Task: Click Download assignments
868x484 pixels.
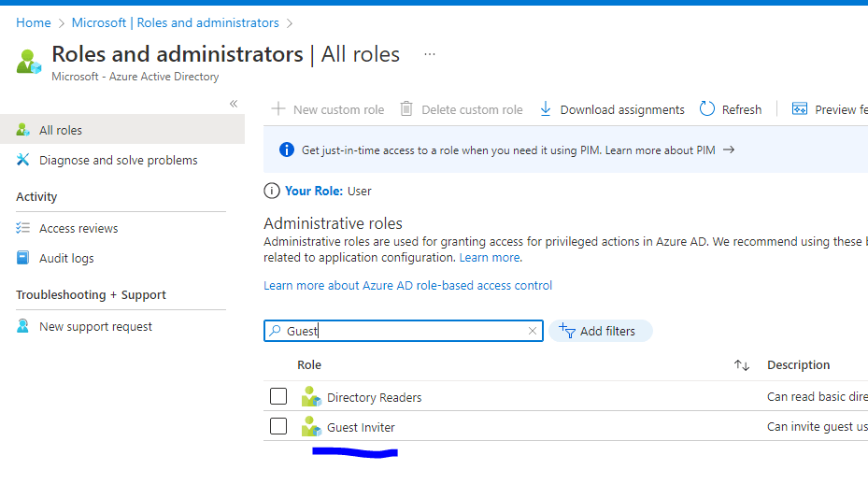Action: tap(612, 109)
